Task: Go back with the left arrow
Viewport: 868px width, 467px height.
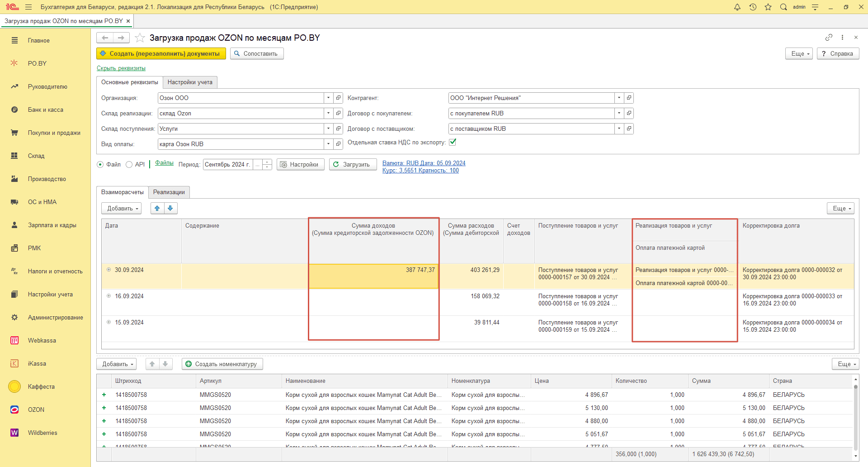Action: tap(105, 38)
